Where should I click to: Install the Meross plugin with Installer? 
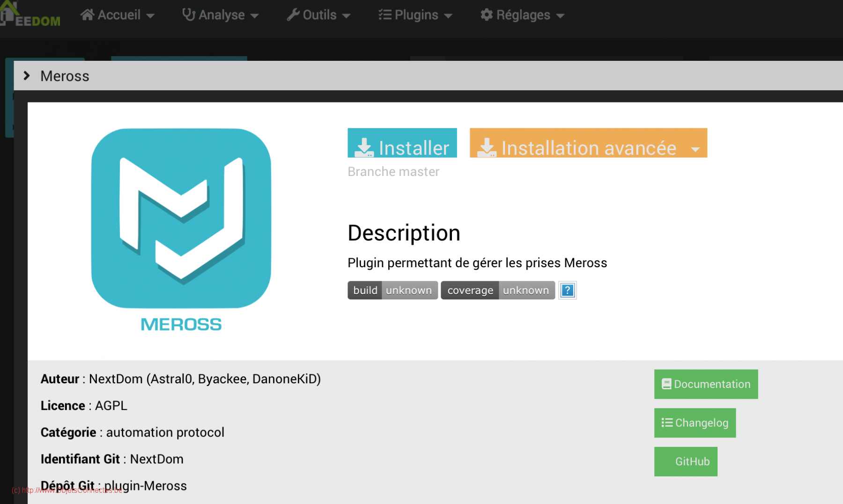pyautogui.click(x=402, y=143)
